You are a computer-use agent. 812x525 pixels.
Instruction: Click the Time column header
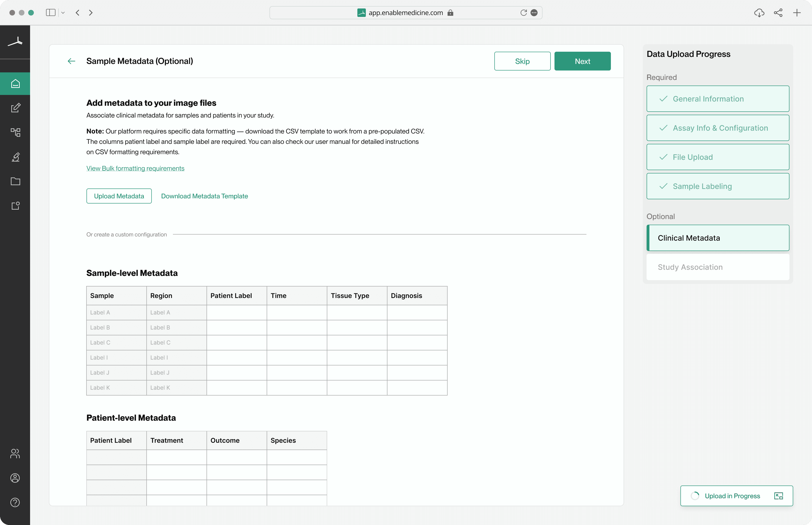click(297, 296)
